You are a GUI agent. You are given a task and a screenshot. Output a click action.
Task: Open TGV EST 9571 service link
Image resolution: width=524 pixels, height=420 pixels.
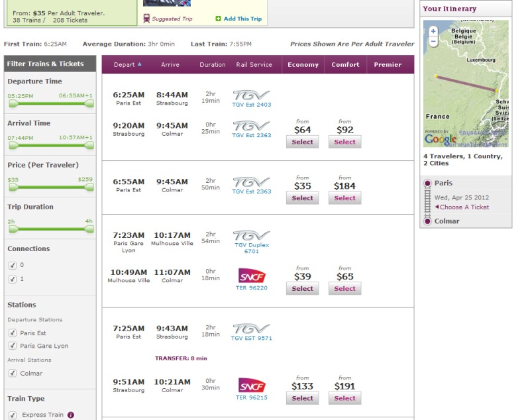click(252, 338)
